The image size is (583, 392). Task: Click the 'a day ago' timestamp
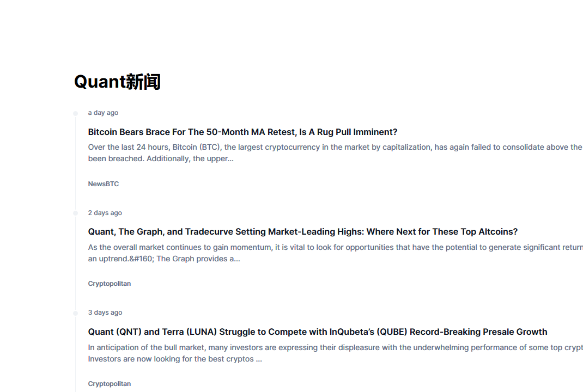[x=103, y=113]
